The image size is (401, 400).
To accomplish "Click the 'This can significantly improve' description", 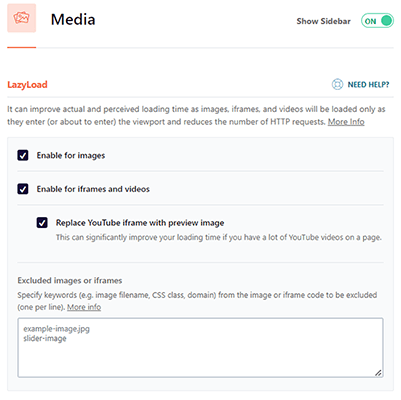I will click(x=219, y=237).
